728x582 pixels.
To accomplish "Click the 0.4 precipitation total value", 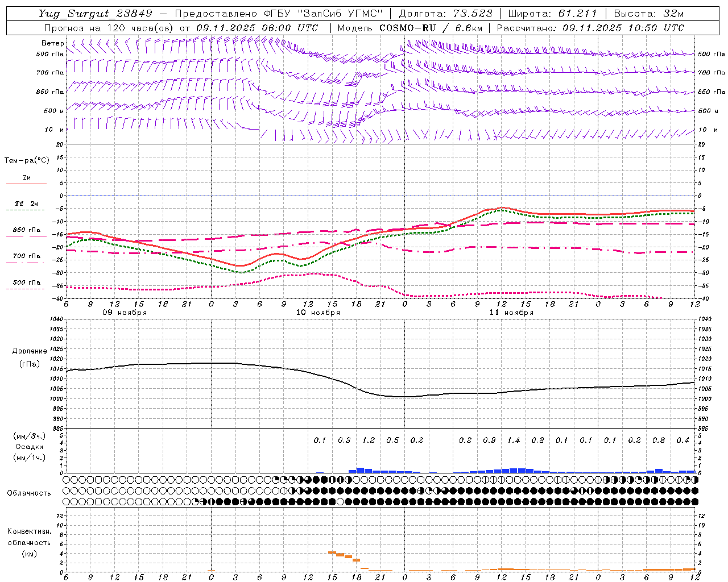I will (x=683, y=440).
